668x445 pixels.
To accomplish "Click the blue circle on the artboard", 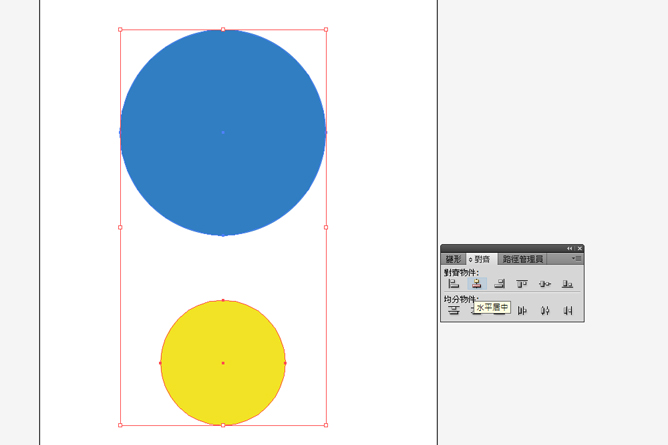I will (x=223, y=132).
